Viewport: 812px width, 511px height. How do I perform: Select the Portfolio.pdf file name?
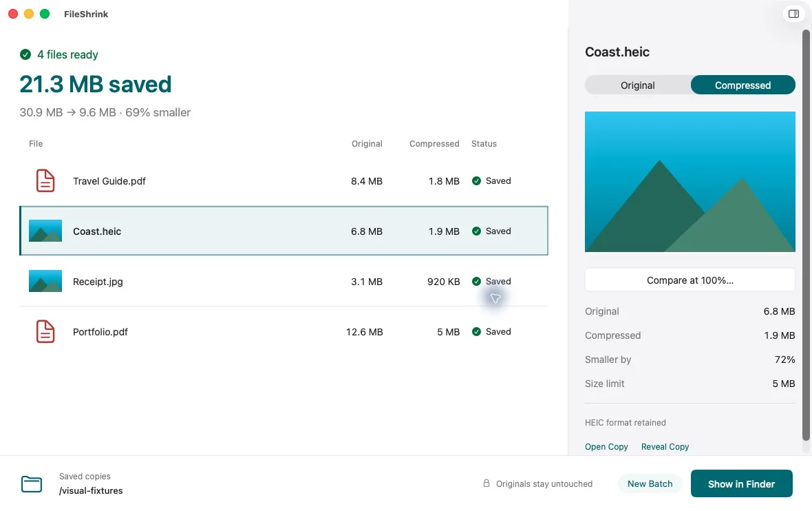pyautogui.click(x=100, y=332)
